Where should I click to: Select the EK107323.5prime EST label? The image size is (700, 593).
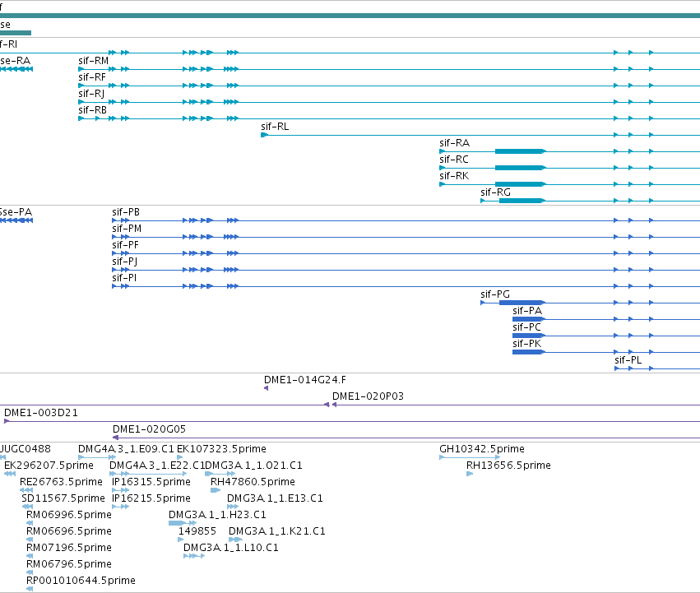222,449
